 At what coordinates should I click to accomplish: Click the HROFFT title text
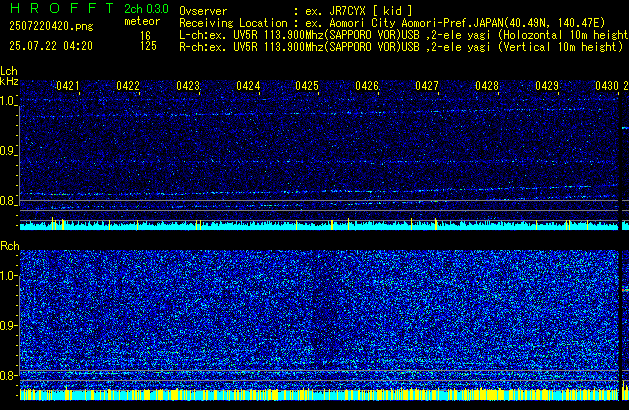pyautogui.click(x=62, y=8)
